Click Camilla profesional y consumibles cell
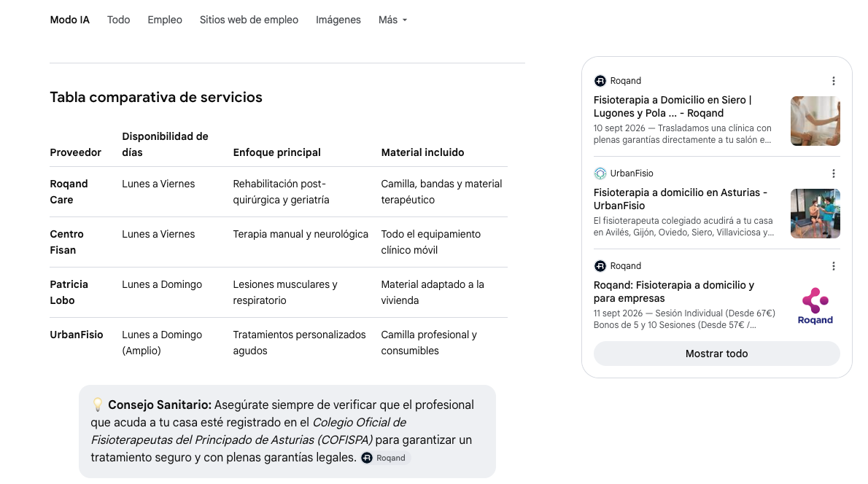Viewport: 868px width, 484px height. [429, 343]
